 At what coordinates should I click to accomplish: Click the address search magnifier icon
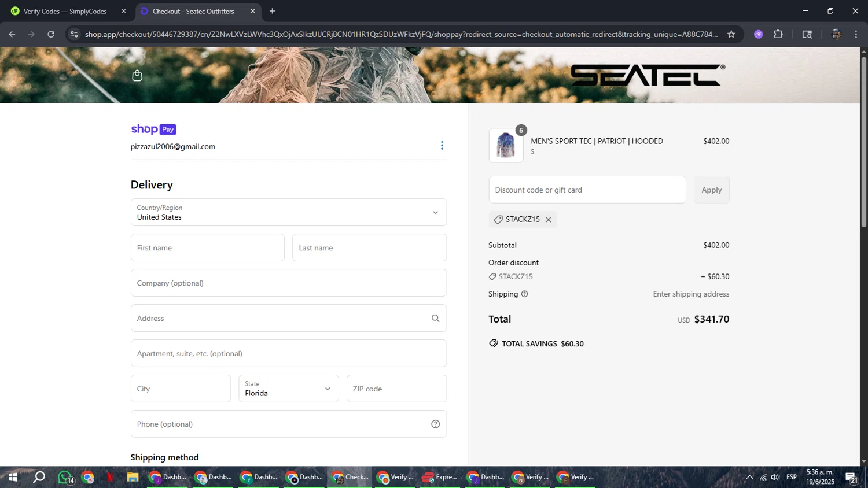[435, 318]
